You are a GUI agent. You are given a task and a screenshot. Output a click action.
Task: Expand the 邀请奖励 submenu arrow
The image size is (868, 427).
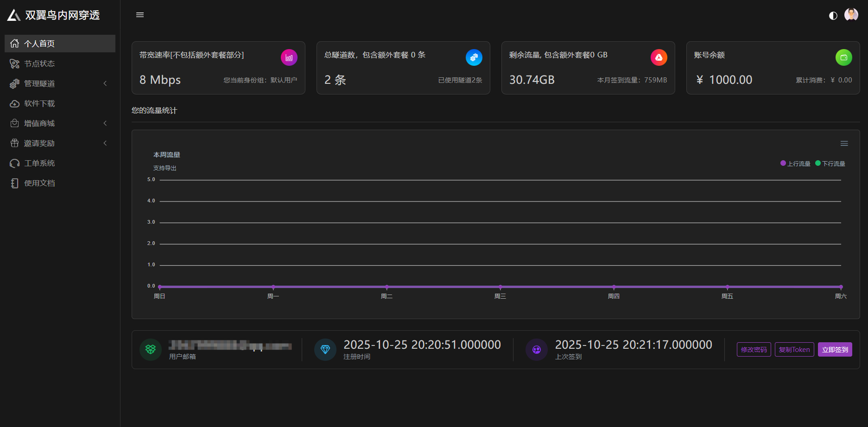click(105, 143)
